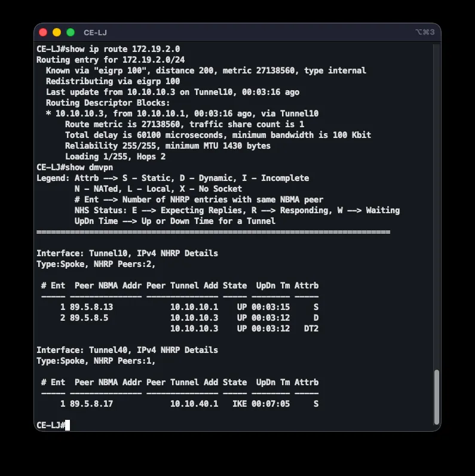Click 'UpDn Time --> Up or Down Time' line
Image resolution: width=475 pixels, height=476 pixels.
coord(175,222)
